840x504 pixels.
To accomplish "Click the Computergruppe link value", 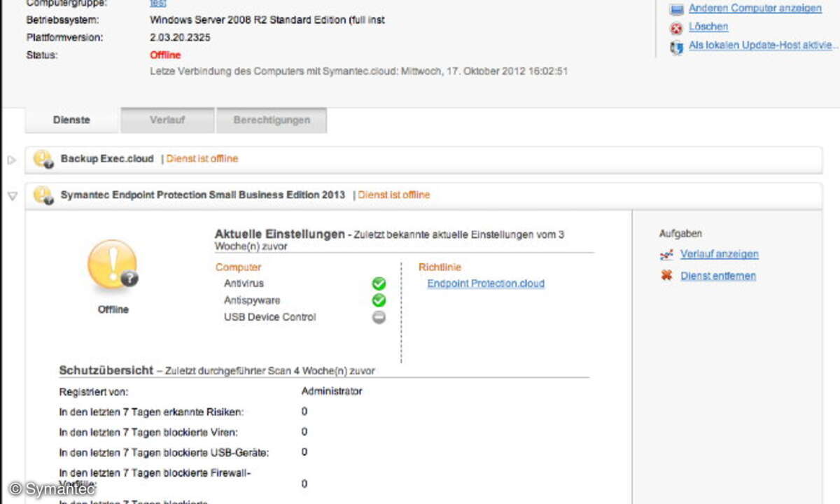I will coord(158,3).
